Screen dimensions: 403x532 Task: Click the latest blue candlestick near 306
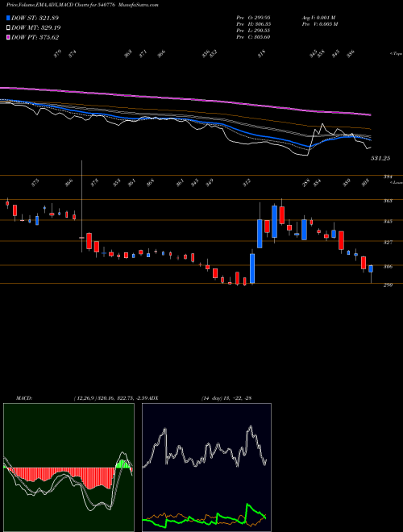[x=371, y=268]
